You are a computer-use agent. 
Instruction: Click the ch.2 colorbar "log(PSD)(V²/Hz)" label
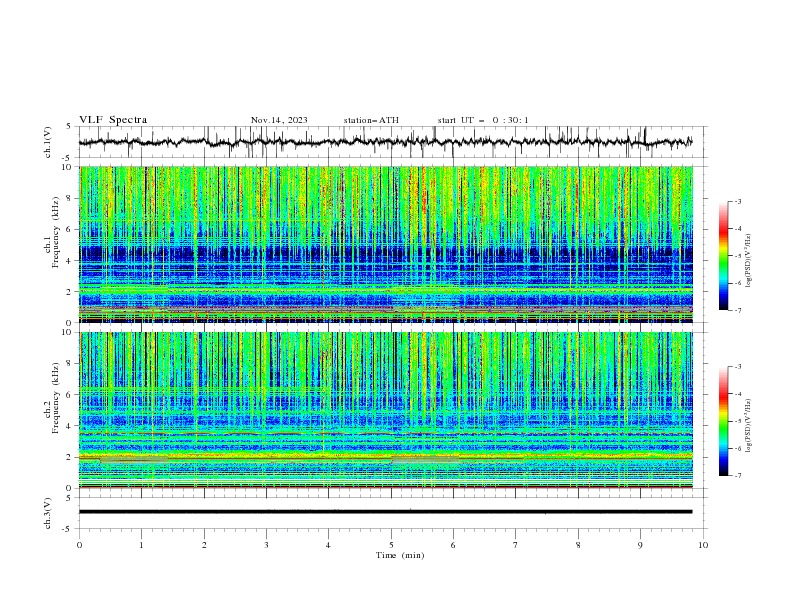click(748, 425)
